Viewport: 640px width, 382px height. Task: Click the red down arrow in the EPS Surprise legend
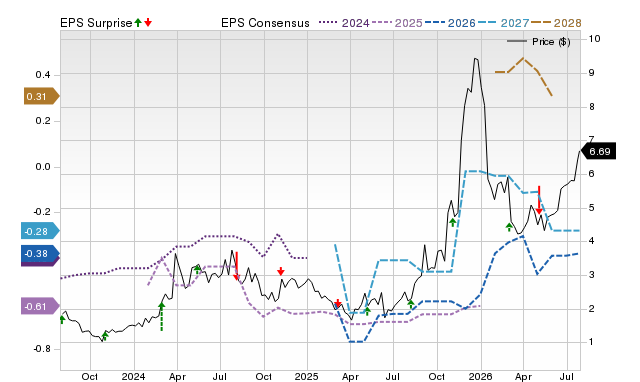(148, 23)
